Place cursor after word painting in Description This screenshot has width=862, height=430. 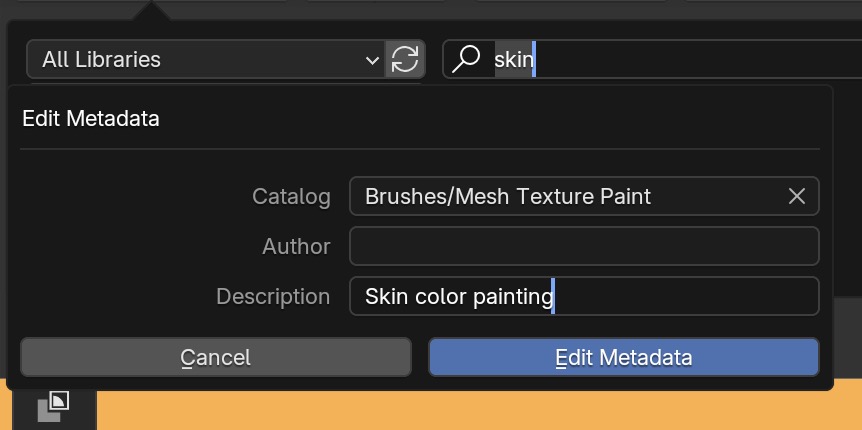click(554, 296)
